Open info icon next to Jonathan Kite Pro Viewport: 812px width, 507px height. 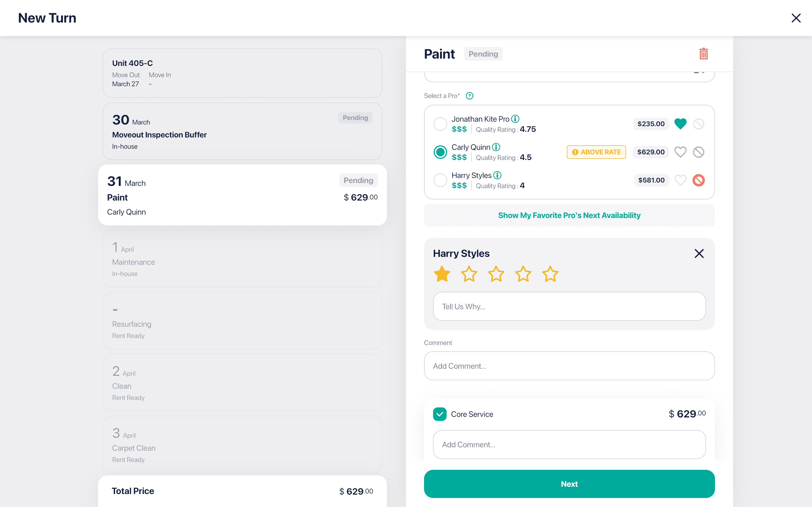click(x=515, y=119)
